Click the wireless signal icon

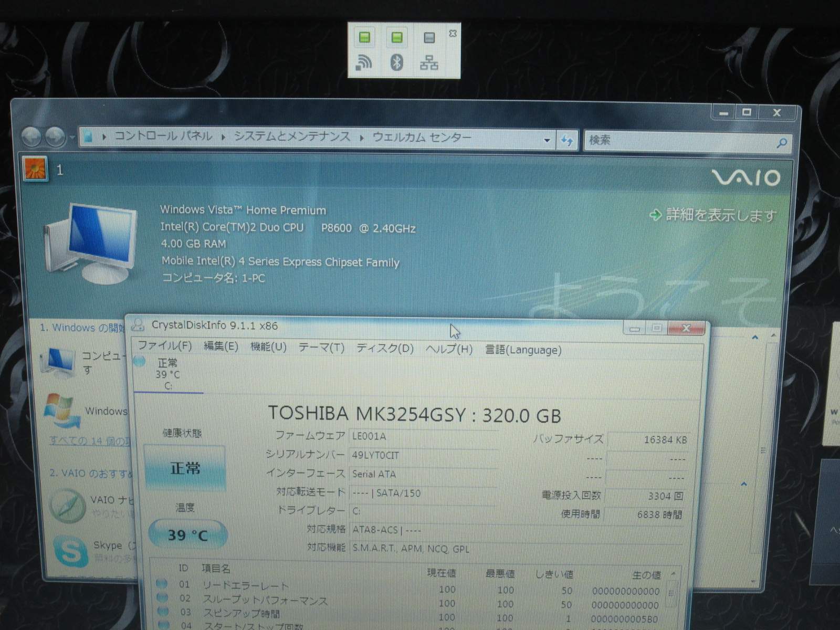[364, 62]
